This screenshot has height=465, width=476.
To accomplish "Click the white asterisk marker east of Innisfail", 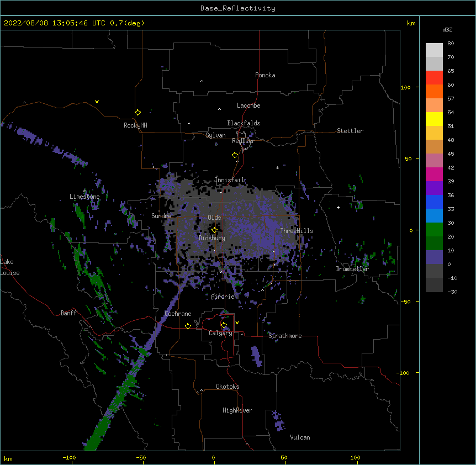I will coord(277,167).
